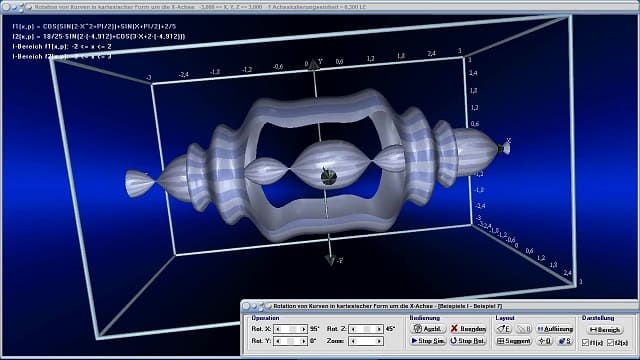Click the control panel title bar
Screen dimensions: 640x360
click(x=440, y=306)
